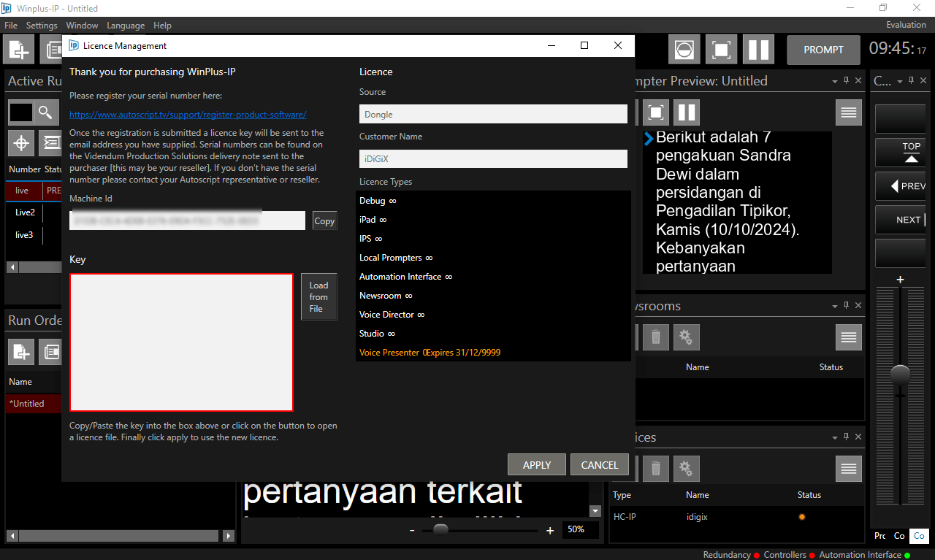935x560 pixels.
Task: Click the Customer Name field iDiGiX
Action: 493,158
